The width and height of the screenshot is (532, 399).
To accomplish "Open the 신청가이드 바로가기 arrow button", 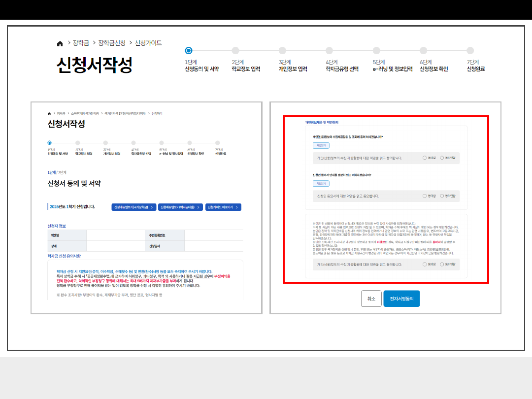I will [x=223, y=207].
